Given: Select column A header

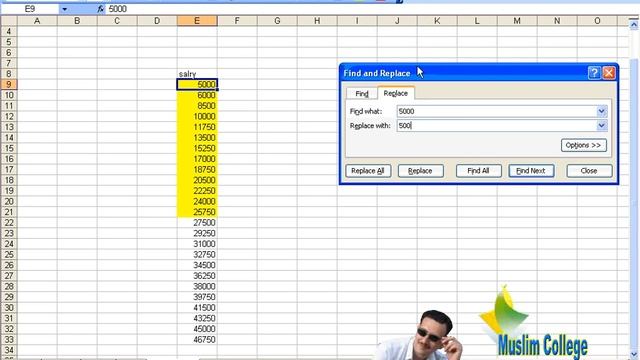Looking at the screenshot, I should (x=37, y=21).
